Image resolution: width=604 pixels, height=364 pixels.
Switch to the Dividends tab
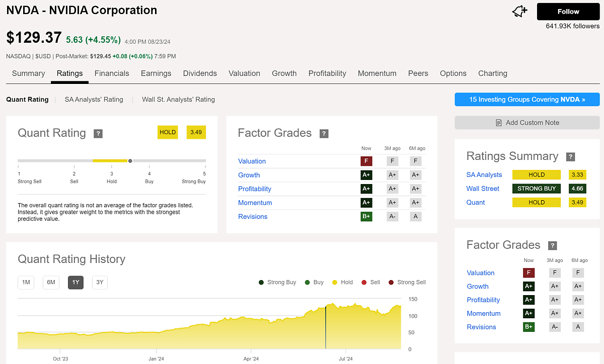[200, 73]
